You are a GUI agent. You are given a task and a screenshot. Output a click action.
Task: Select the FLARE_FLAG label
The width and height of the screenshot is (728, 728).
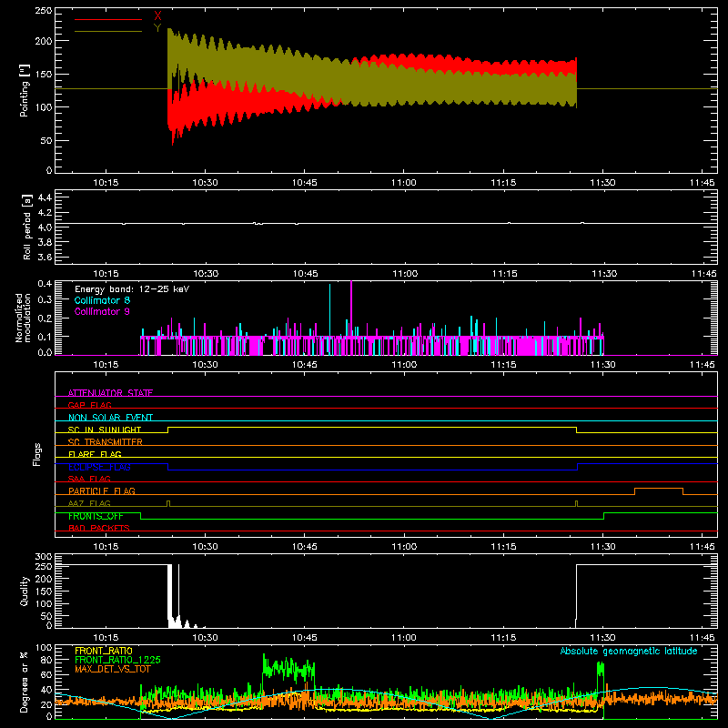pyautogui.click(x=95, y=454)
